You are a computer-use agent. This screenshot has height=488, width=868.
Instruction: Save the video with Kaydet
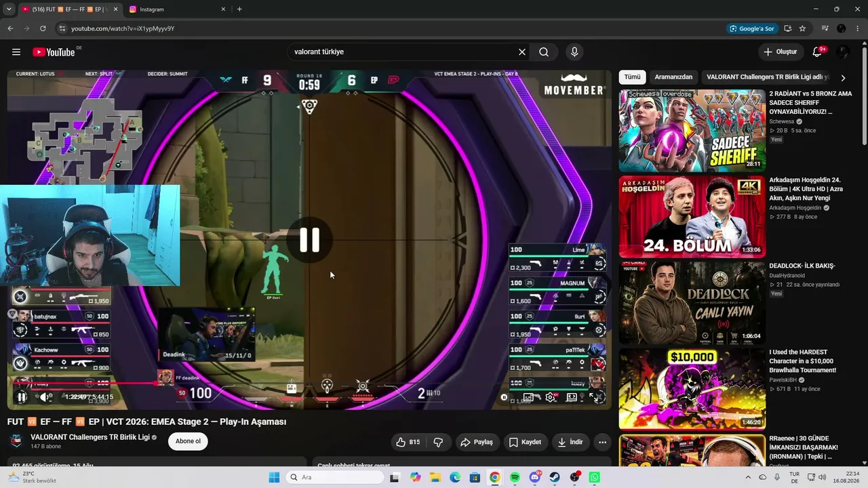(525, 442)
